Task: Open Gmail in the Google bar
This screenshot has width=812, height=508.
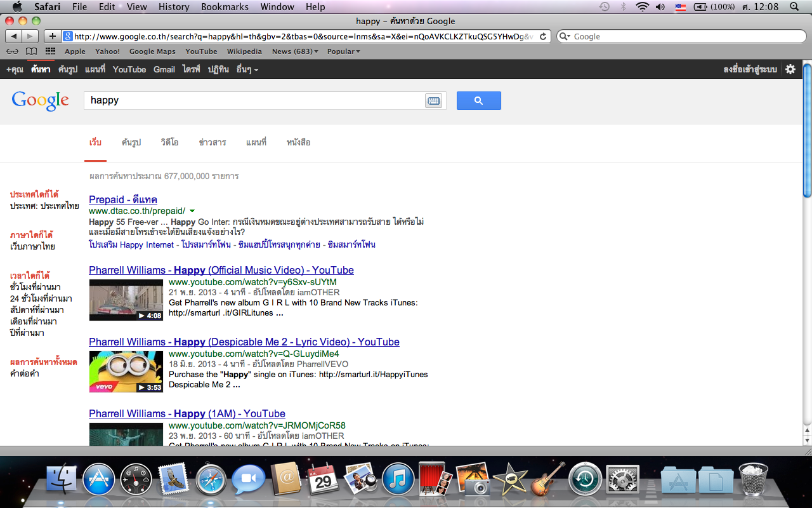Action: tap(164, 69)
